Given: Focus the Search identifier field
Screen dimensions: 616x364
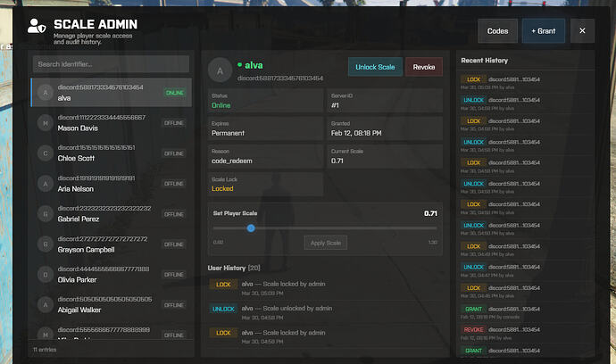Looking at the screenshot, I should (x=111, y=64).
